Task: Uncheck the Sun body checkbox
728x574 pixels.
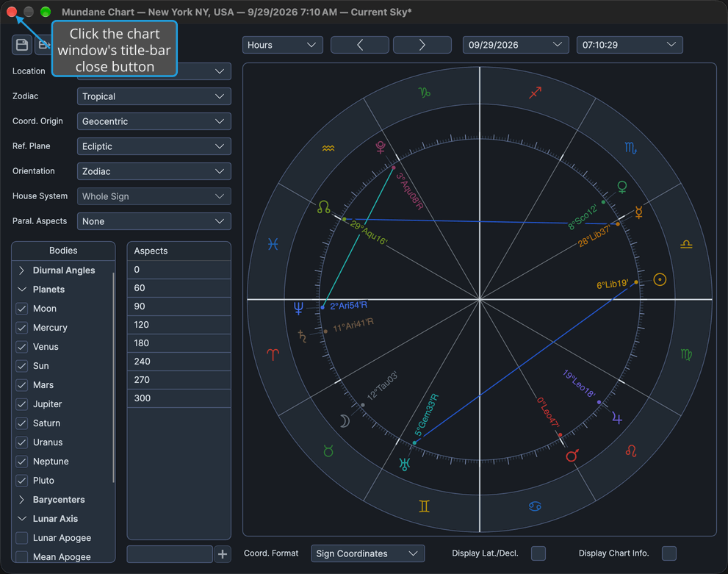Action: pyautogui.click(x=22, y=365)
